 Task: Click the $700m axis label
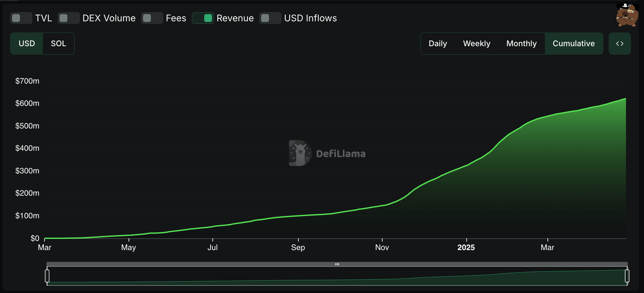[27, 81]
